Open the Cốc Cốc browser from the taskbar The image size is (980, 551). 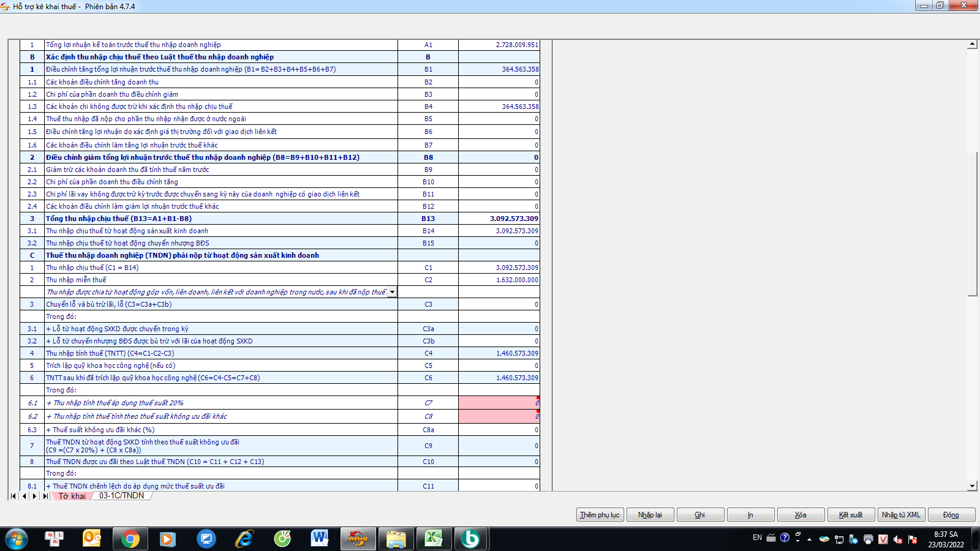(x=282, y=539)
